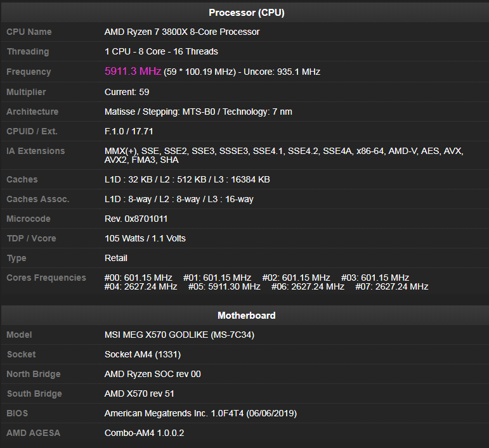Click the Multiplier value 'Current: 59'
Image resolution: width=489 pixels, height=448 pixels.
click(127, 92)
